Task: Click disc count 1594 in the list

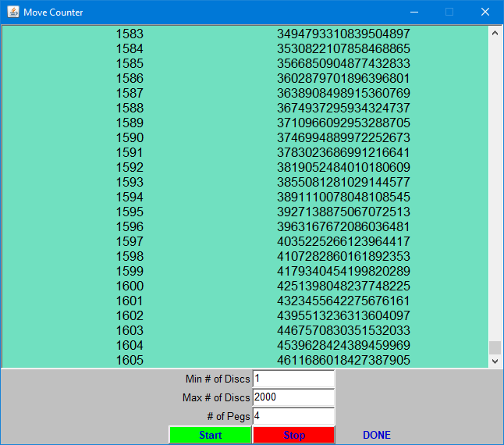Action: [x=130, y=198]
